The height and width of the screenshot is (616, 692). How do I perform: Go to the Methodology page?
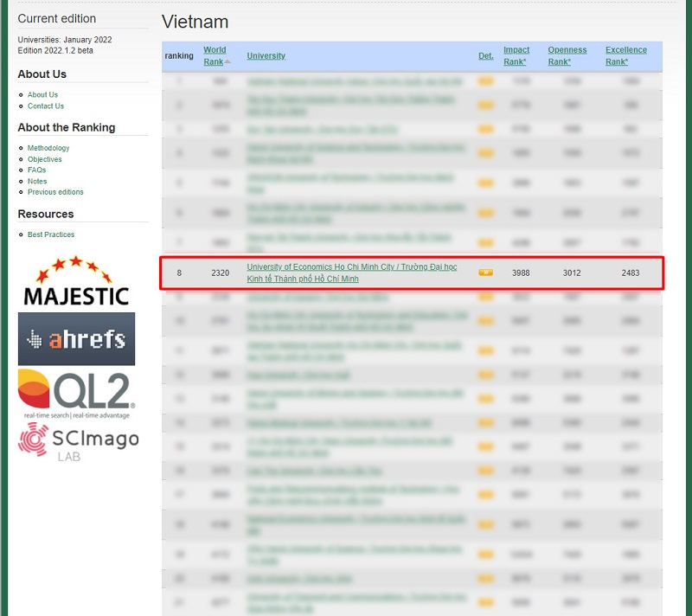pyautogui.click(x=48, y=148)
